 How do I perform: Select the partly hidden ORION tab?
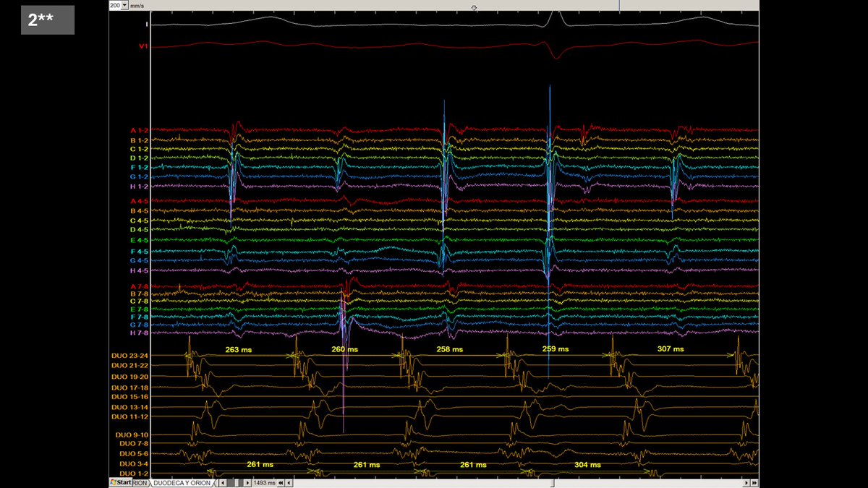pyautogui.click(x=141, y=482)
